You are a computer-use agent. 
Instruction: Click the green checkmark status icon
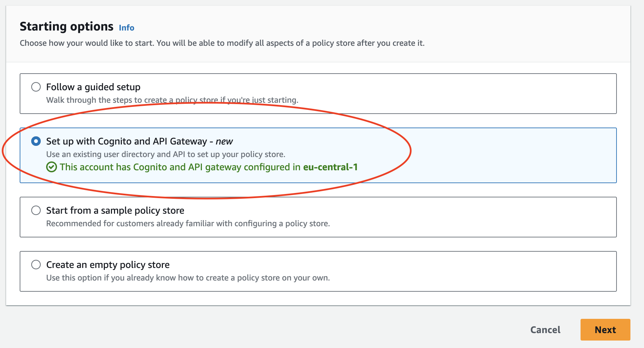pos(52,167)
